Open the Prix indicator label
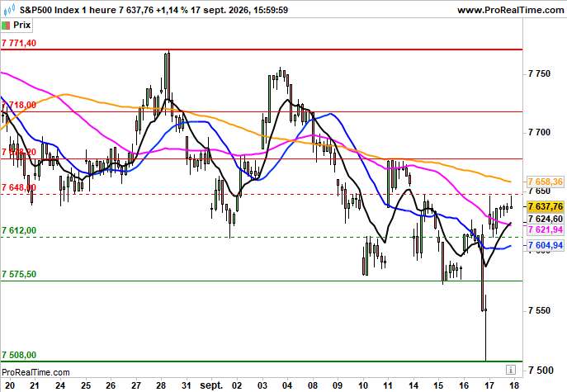 click(x=21, y=26)
